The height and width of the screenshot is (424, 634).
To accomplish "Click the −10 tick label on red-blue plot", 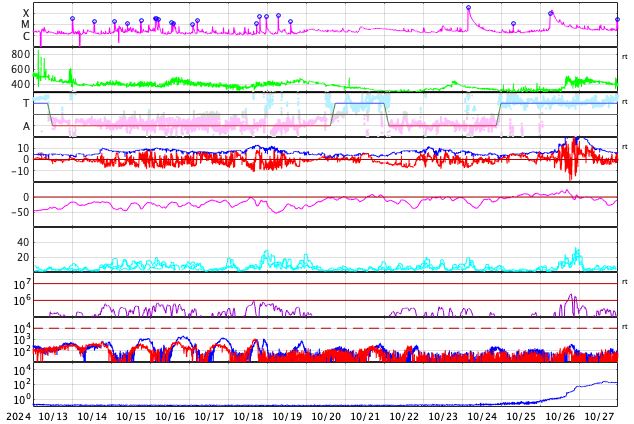I will click(20, 171).
